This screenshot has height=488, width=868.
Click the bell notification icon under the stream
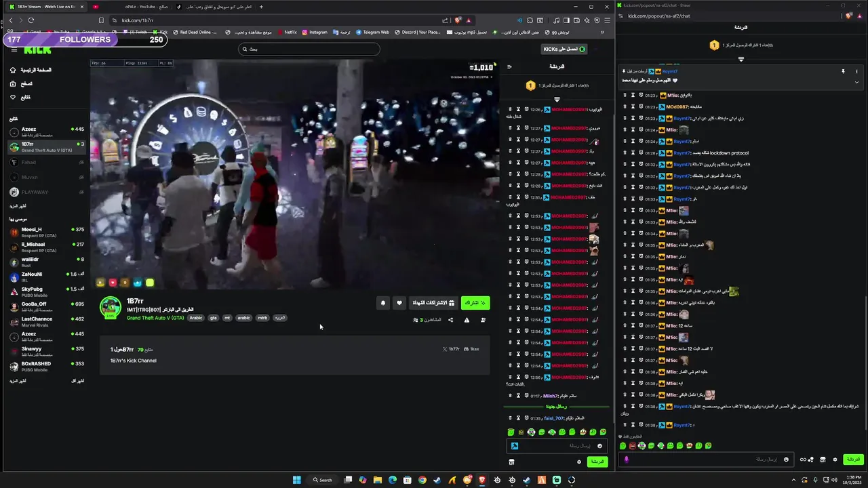[x=383, y=303]
